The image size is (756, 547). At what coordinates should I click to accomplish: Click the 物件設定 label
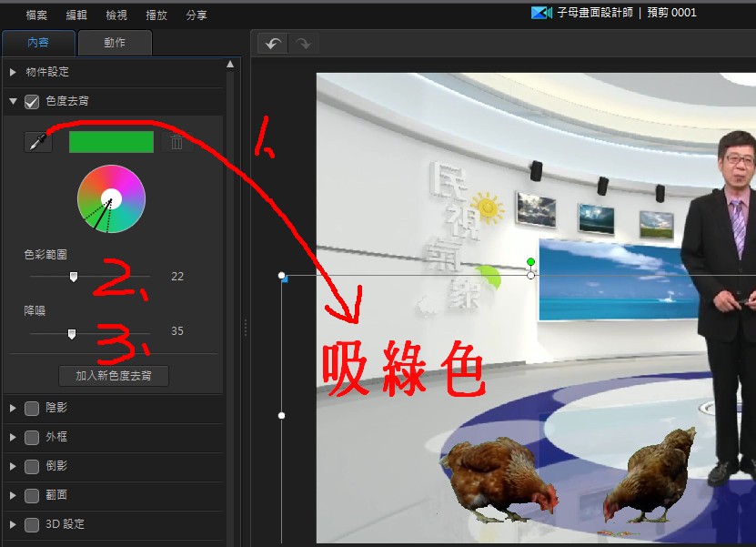47,72
